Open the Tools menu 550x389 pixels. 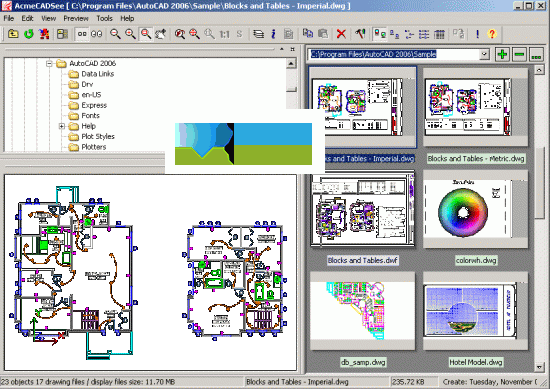pos(104,18)
